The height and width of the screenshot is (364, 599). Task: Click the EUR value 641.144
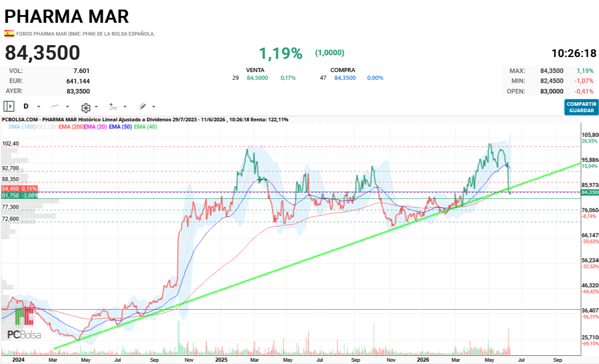(x=78, y=81)
